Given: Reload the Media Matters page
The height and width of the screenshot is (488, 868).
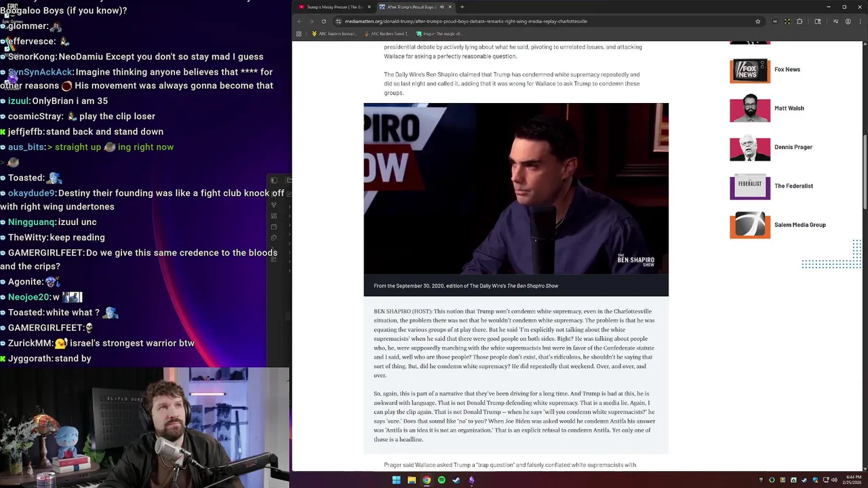Looking at the screenshot, I should coord(323,21).
